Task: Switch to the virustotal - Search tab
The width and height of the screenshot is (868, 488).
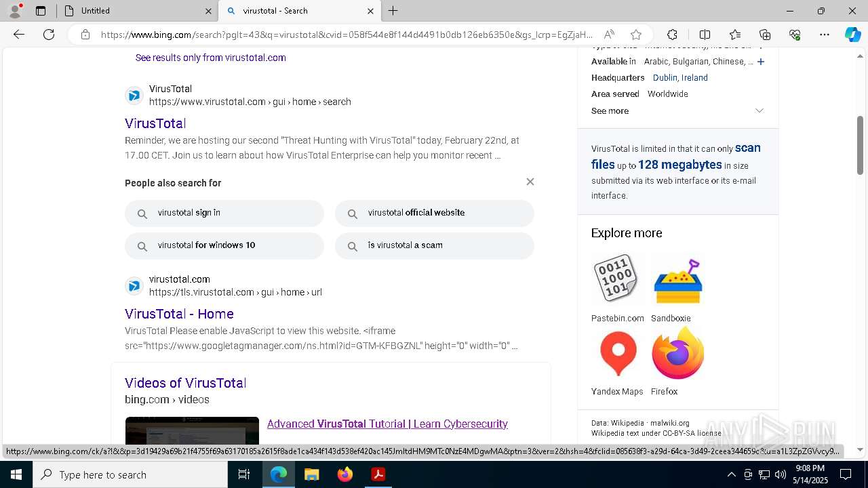Action: [x=298, y=11]
